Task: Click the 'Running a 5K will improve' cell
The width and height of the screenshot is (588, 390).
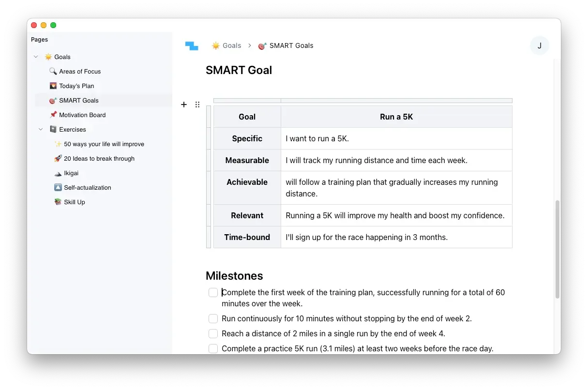Action: pyautogui.click(x=396, y=215)
